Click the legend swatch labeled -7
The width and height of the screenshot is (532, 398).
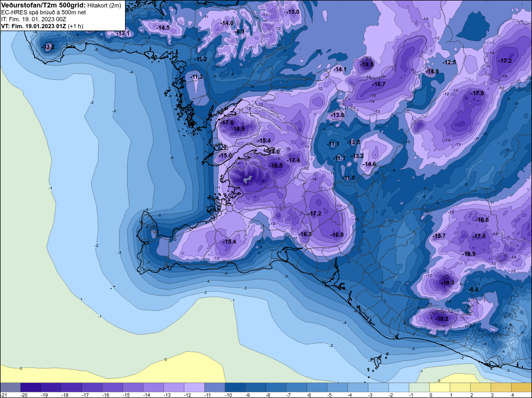pyautogui.click(x=296, y=387)
